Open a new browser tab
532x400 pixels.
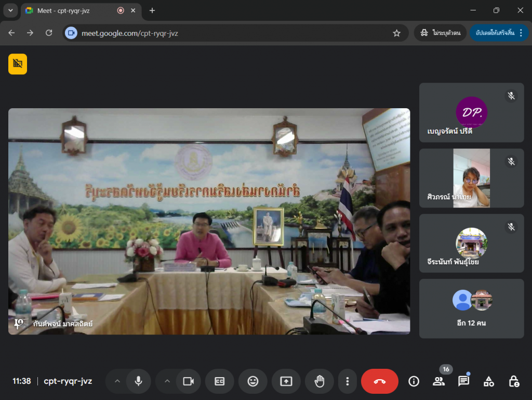[x=152, y=10]
